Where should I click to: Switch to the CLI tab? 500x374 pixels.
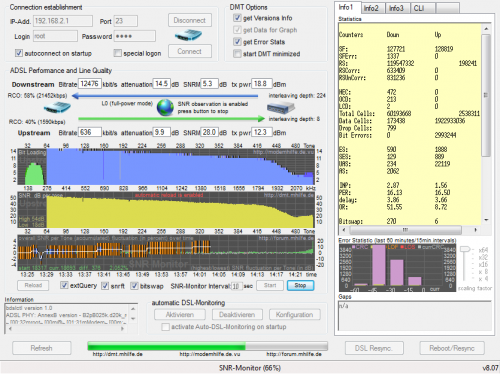click(423, 8)
